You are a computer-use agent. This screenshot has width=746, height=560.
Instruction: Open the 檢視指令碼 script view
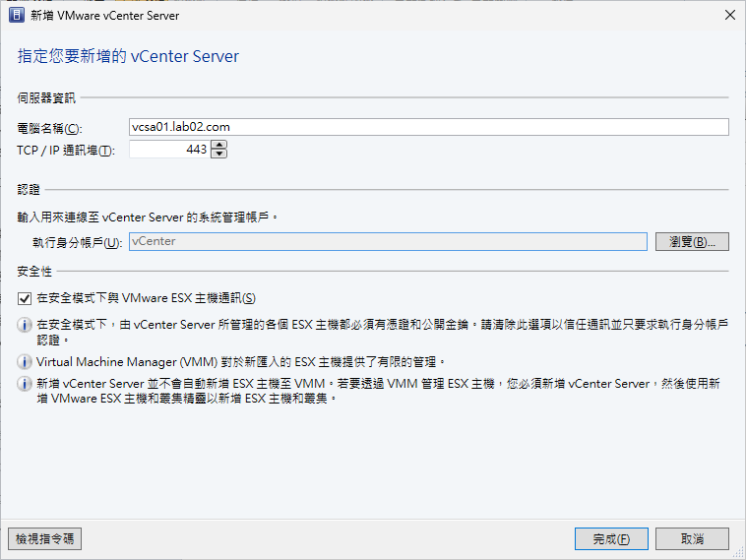pyautogui.click(x=44, y=538)
